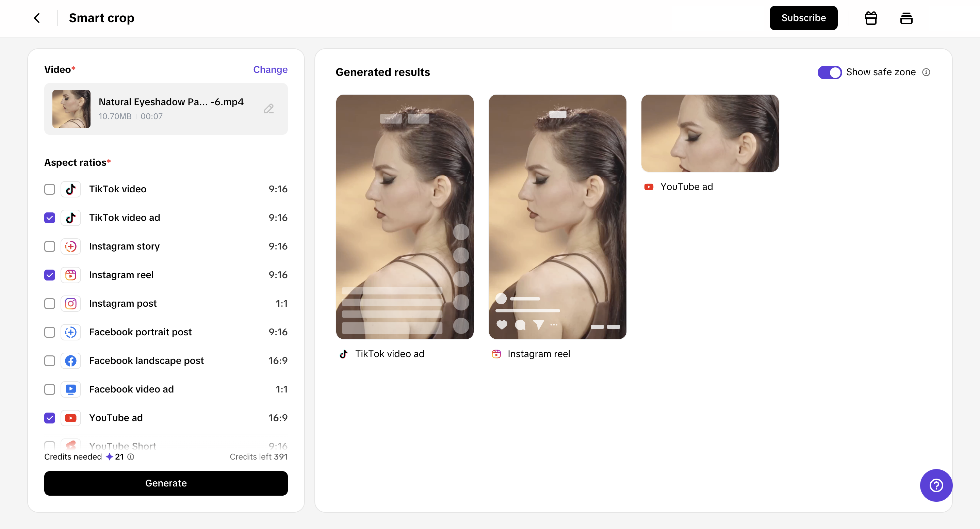980x529 pixels.
Task: Check the TikTok video checkbox
Action: tap(50, 189)
